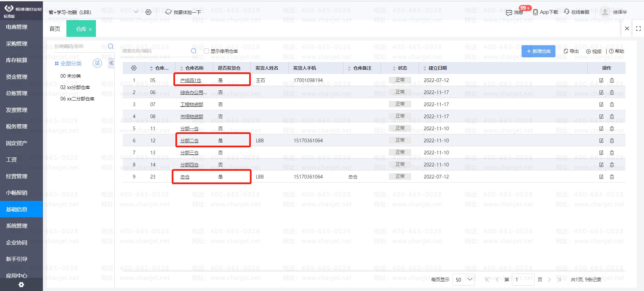The width and height of the screenshot is (644, 291).
Task: Open the 视频 tutorial link
Action: [x=594, y=51]
